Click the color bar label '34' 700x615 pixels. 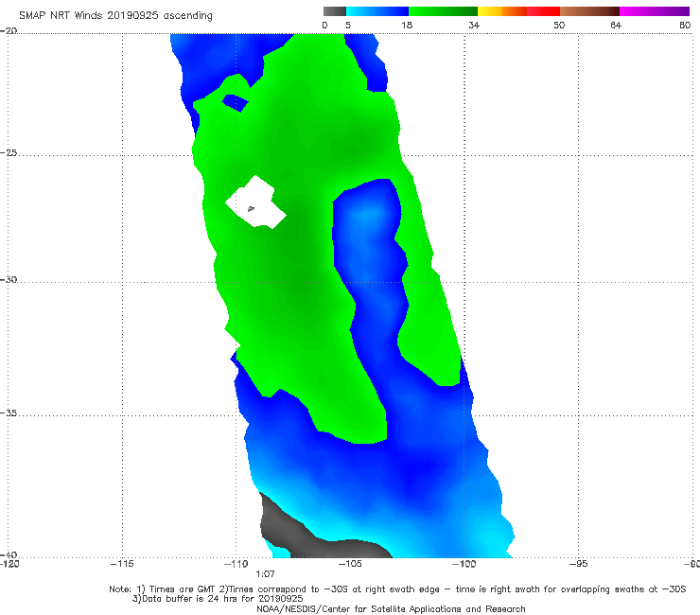coord(474,25)
